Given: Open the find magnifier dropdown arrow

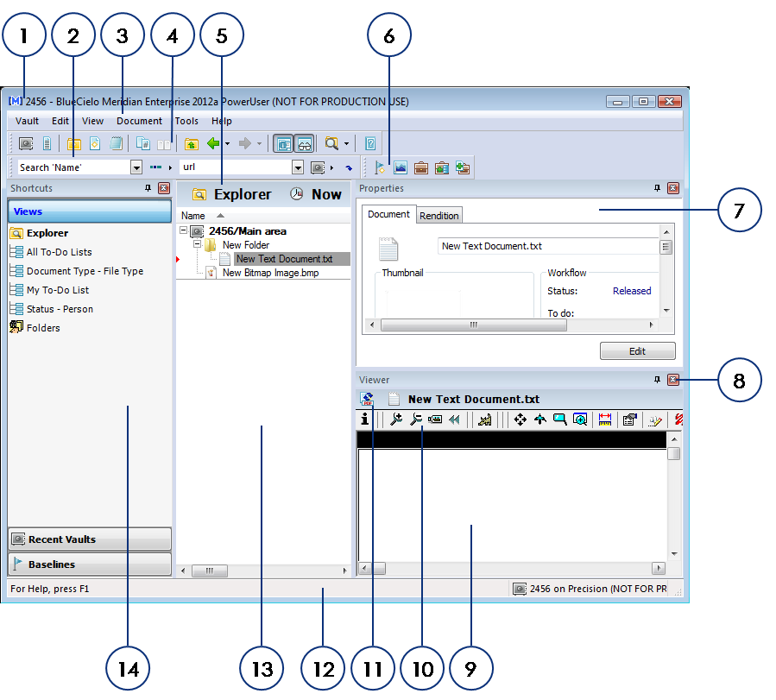Looking at the screenshot, I should tap(346, 144).
